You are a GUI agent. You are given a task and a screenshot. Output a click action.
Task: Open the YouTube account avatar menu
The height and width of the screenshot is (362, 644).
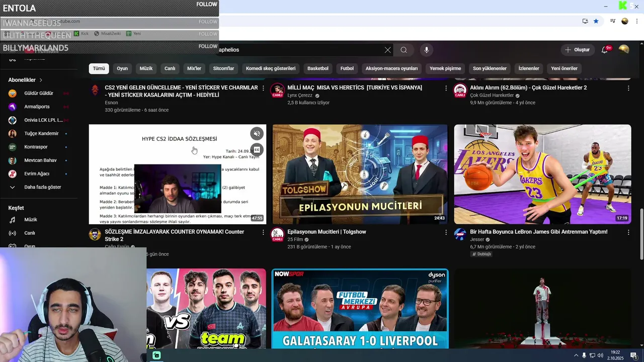pyautogui.click(x=624, y=49)
